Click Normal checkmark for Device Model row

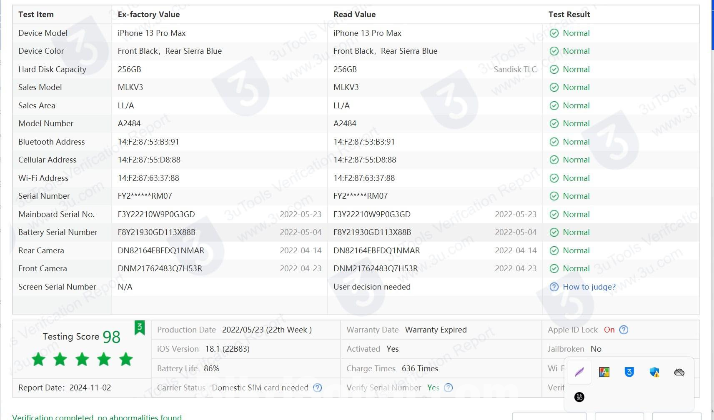(570, 33)
